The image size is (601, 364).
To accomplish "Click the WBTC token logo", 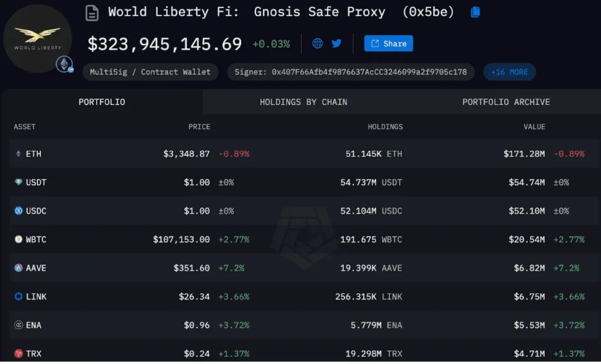I will (x=17, y=239).
